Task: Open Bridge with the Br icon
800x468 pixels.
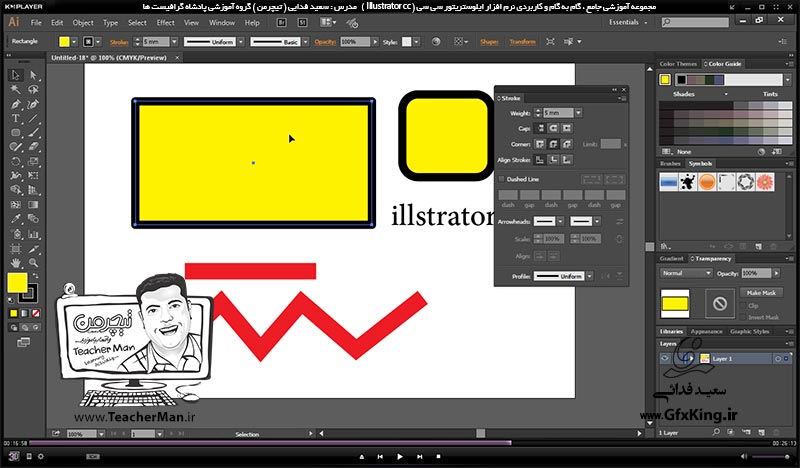Action: pyautogui.click(x=281, y=22)
